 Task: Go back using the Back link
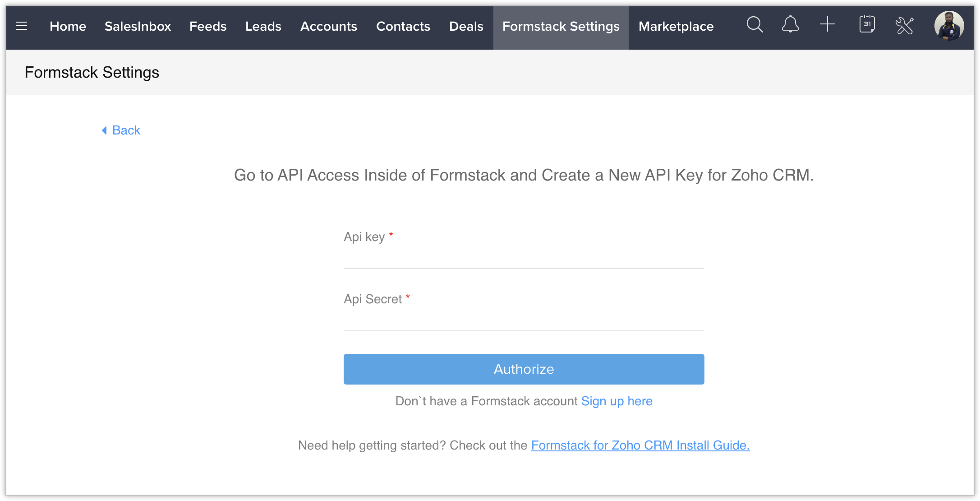coord(121,130)
